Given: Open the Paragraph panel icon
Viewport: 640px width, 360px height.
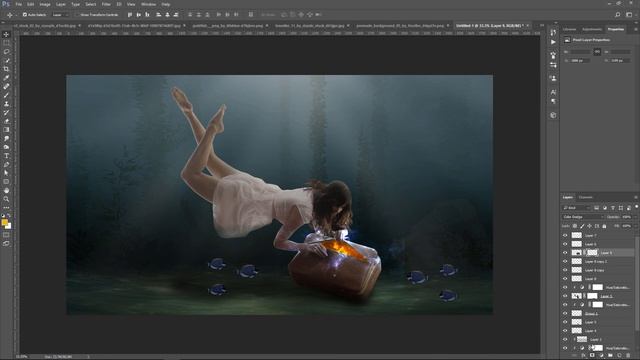Looking at the screenshot, I should point(553,101).
